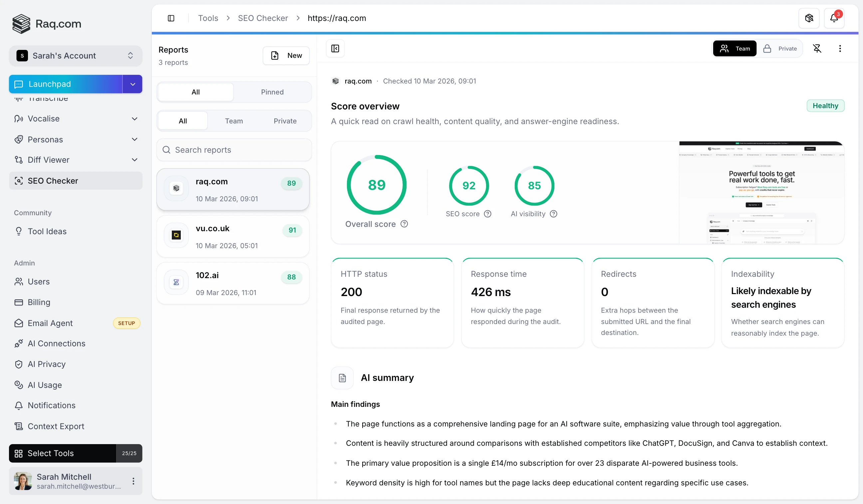Viewport: 863px width, 504px height.
Task: Unpin the report using the pin icon
Action: 818,49
